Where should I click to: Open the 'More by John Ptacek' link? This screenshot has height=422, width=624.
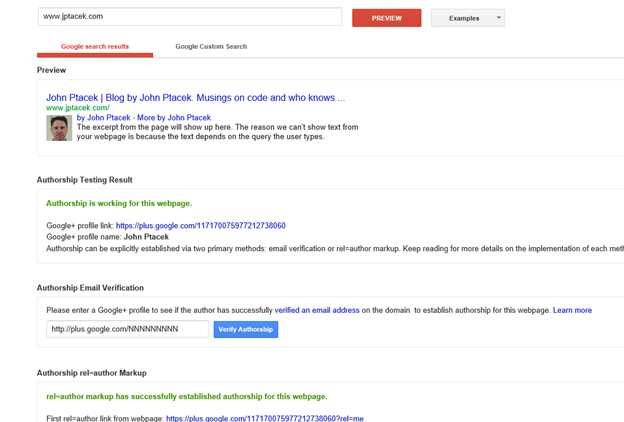174,118
